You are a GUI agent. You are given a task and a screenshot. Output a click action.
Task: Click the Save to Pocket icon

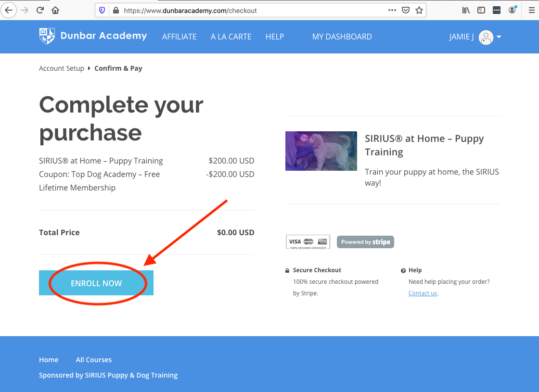click(x=406, y=10)
